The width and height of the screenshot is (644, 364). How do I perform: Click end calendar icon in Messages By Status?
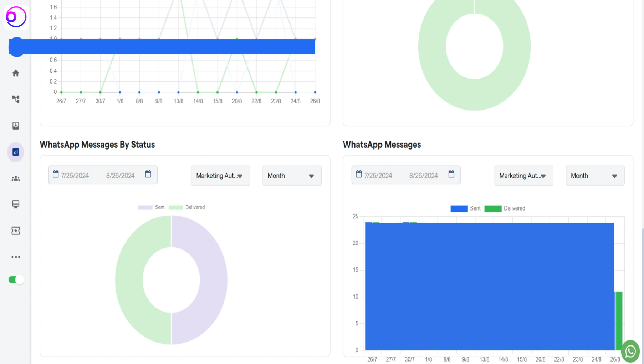[148, 174]
